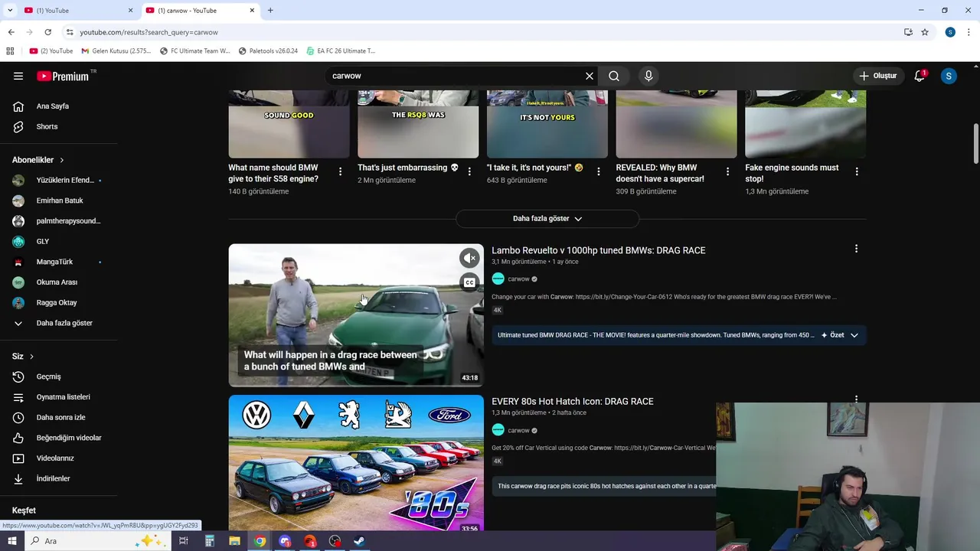Open Steam from the taskbar
Viewport: 980px width, 551px height.
point(359,541)
